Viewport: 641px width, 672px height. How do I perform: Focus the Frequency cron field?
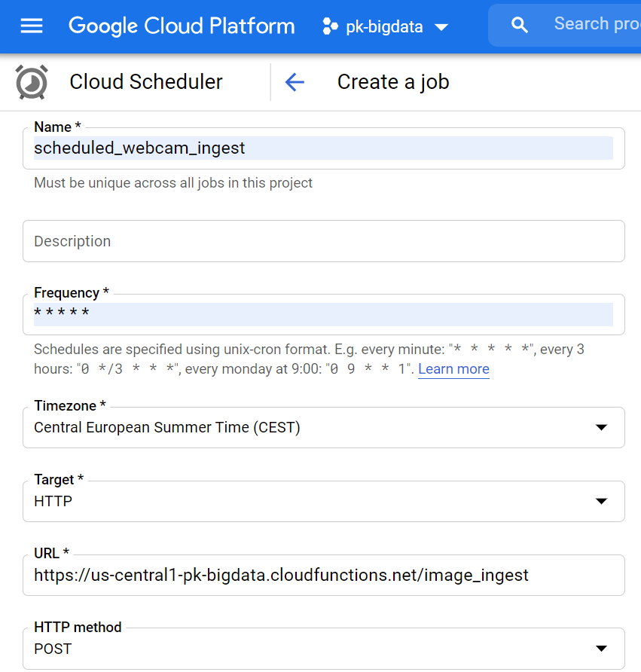[323, 314]
